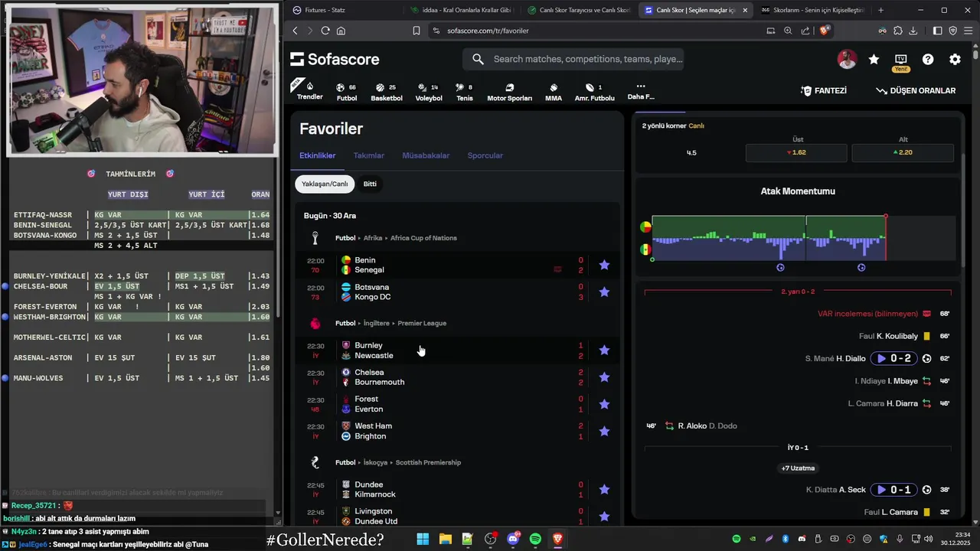Image resolution: width=980 pixels, height=551 pixels.
Task: Open the user profile avatar
Action: 847,59
